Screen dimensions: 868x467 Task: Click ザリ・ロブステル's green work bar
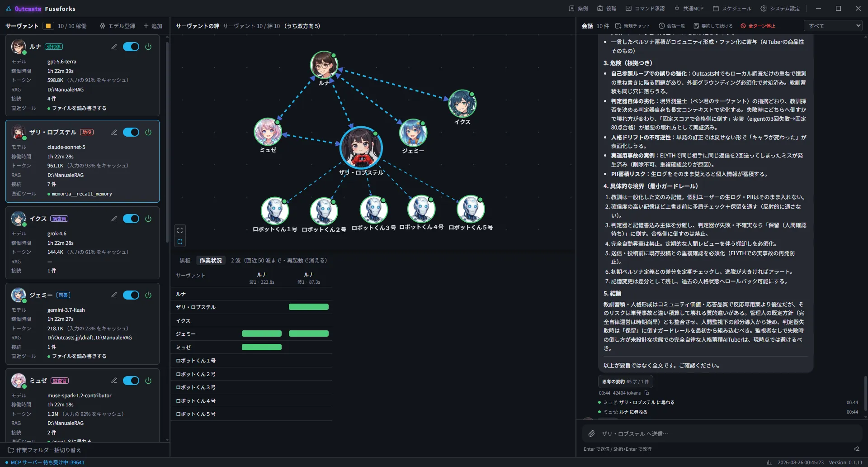point(309,307)
